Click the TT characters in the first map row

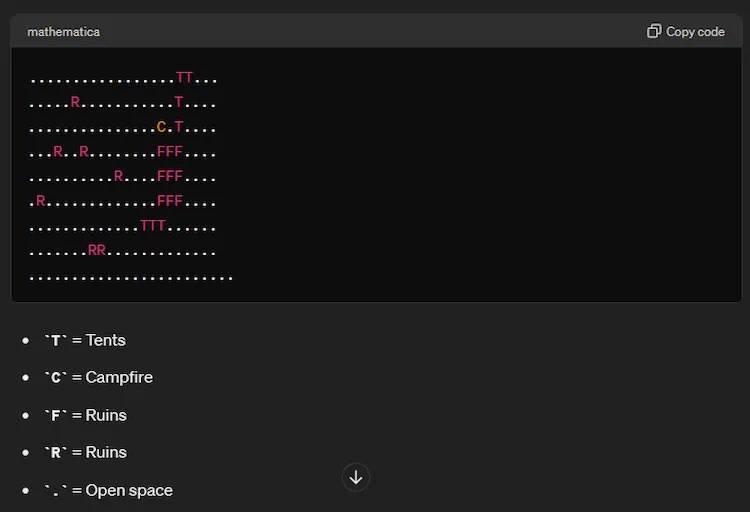pos(184,77)
